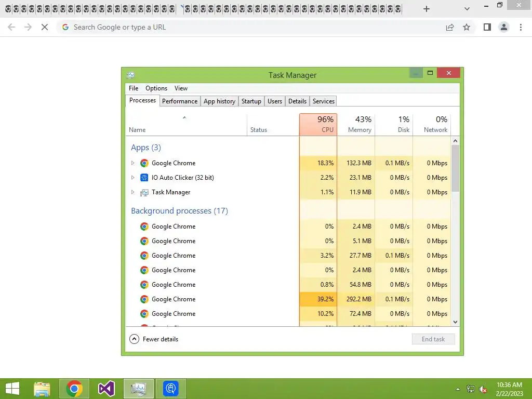Click the Status column header
This screenshot has height=399, width=532.
point(273,125)
